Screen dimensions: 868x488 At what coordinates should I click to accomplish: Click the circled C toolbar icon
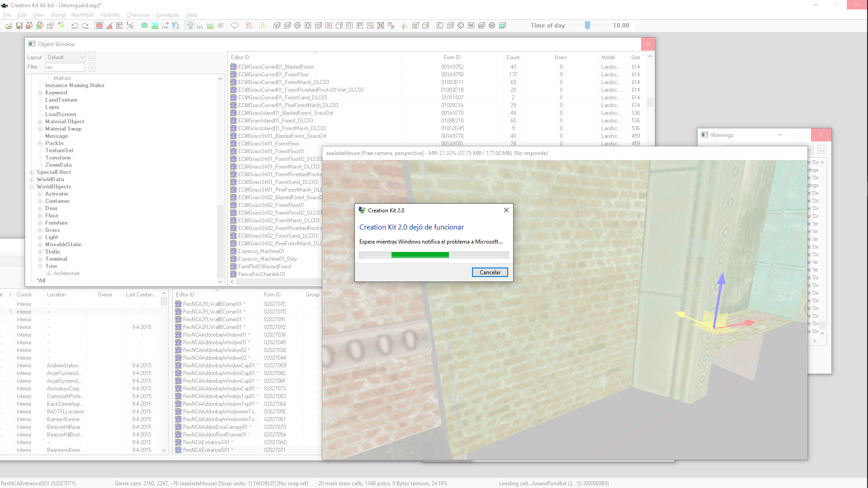tap(461, 26)
